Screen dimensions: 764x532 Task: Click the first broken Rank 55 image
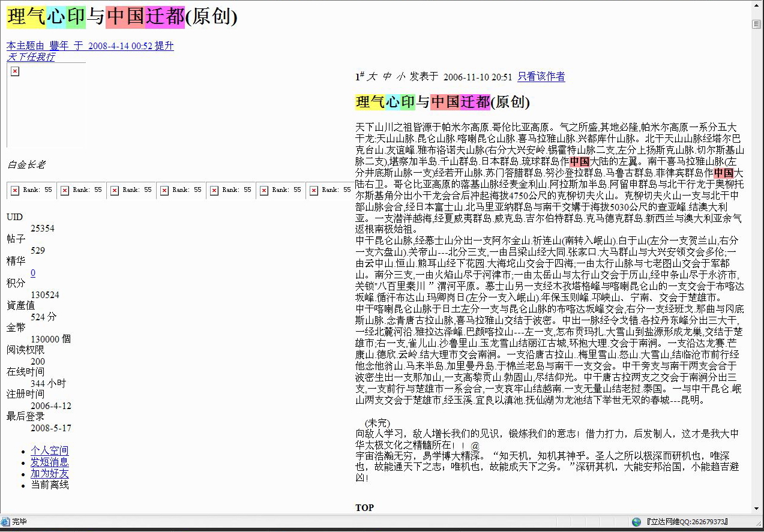(x=15, y=190)
